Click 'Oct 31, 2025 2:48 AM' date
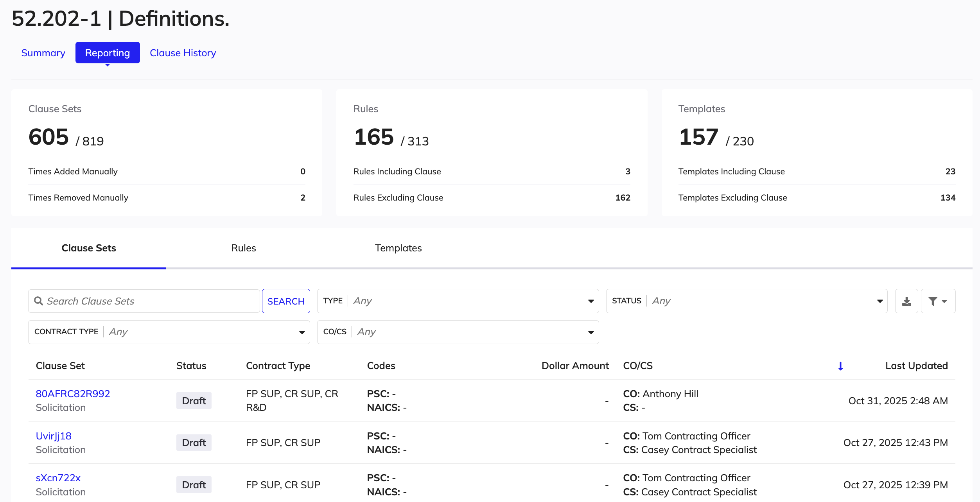Screen dimensions: 980x502 [x=898, y=401]
